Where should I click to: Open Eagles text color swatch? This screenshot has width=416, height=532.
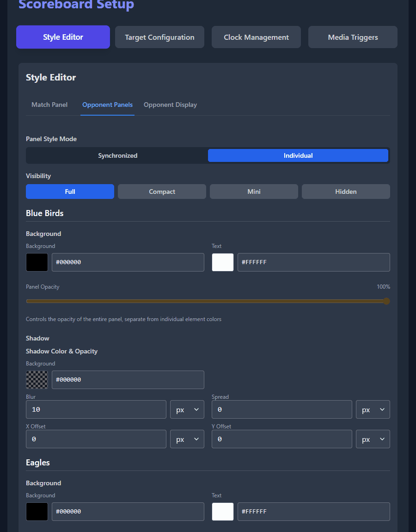[x=223, y=512]
